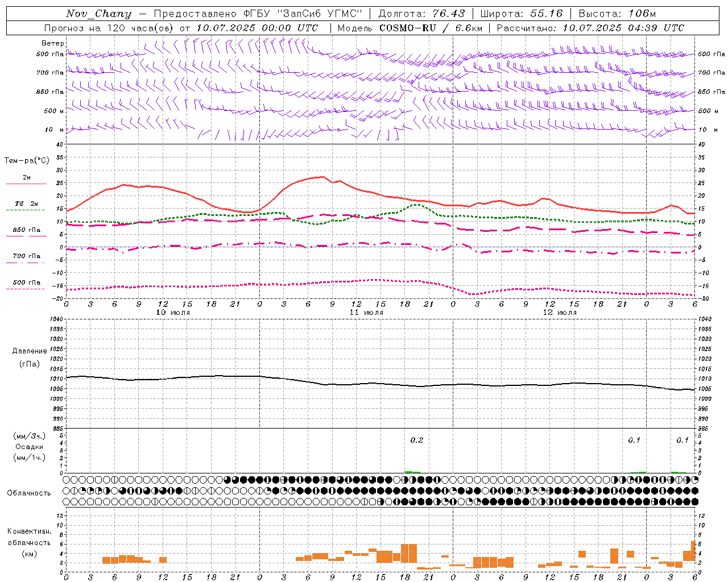This screenshot has width=728, height=582.
Task: Click the left 10 м wind level label
Action: pyautogui.click(x=55, y=130)
